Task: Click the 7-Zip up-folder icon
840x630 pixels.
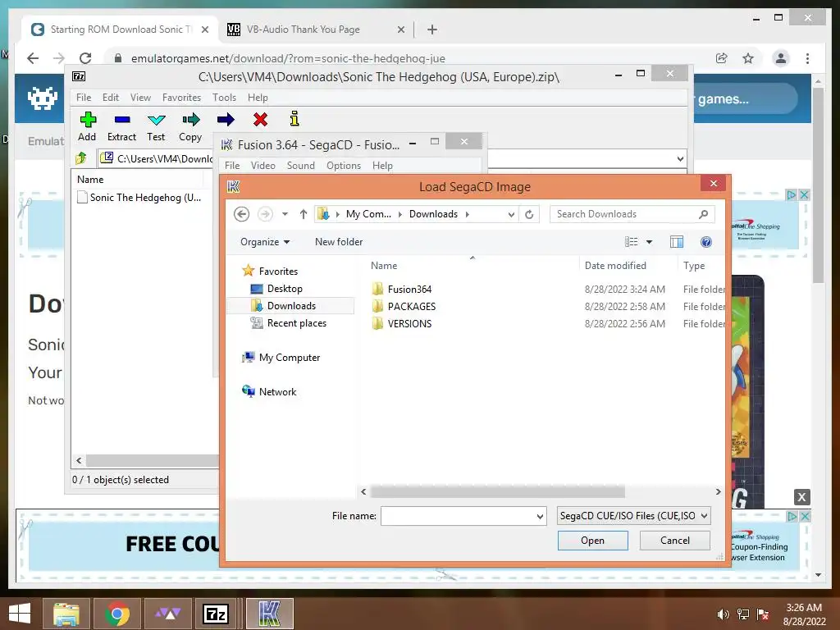Action: point(81,158)
